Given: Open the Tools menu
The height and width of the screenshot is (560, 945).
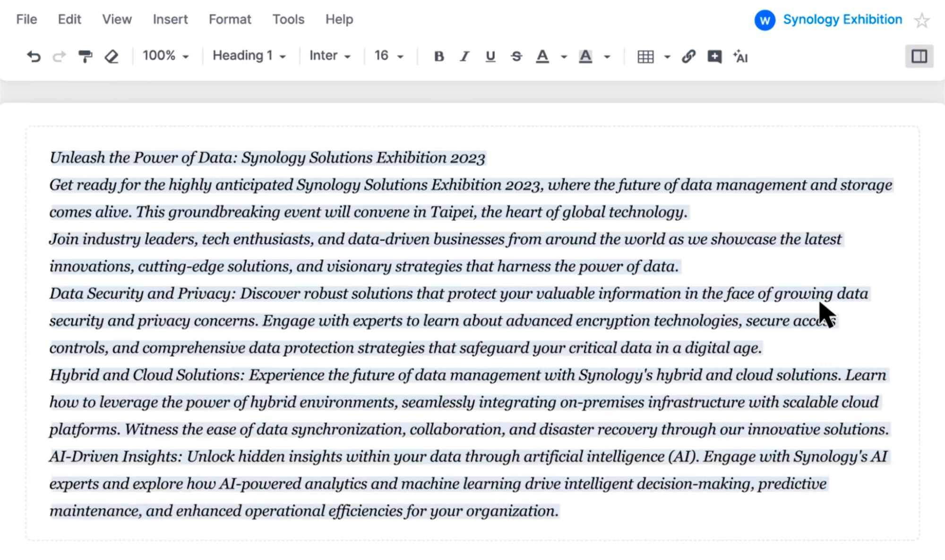Looking at the screenshot, I should pyautogui.click(x=288, y=19).
